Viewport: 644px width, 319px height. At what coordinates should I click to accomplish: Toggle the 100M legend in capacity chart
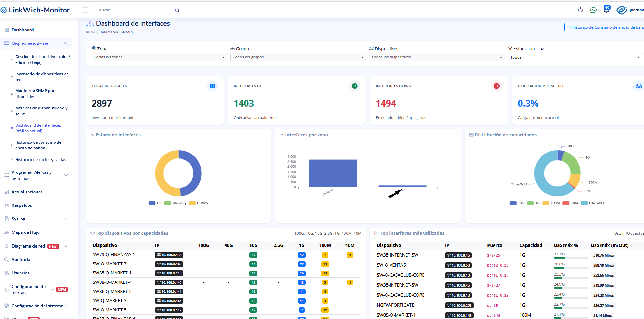(551, 203)
